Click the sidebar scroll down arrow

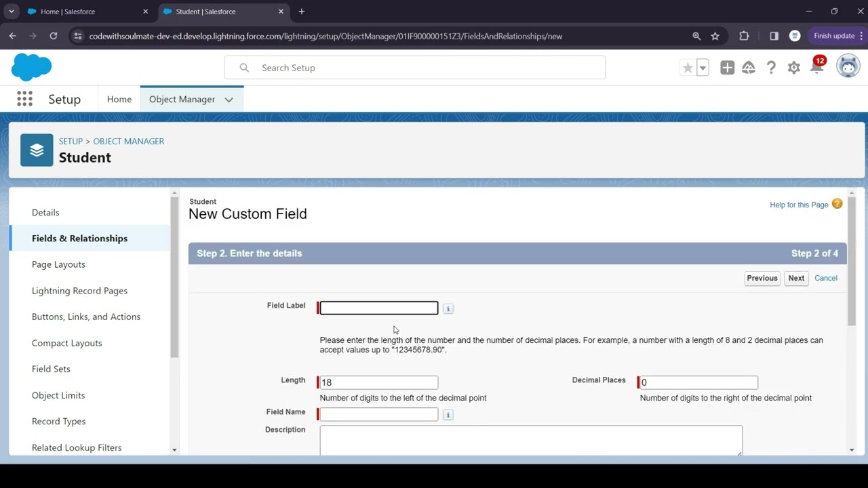pos(174,450)
